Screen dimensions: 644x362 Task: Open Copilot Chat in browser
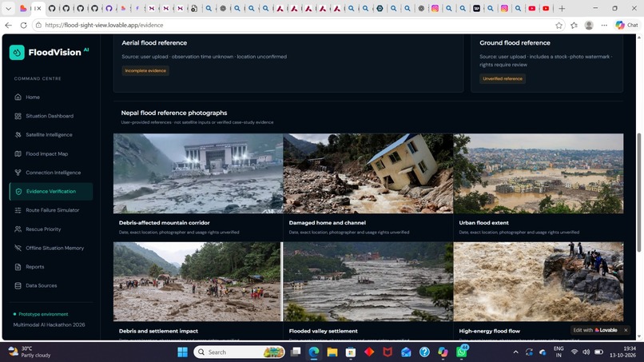[626, 25]
